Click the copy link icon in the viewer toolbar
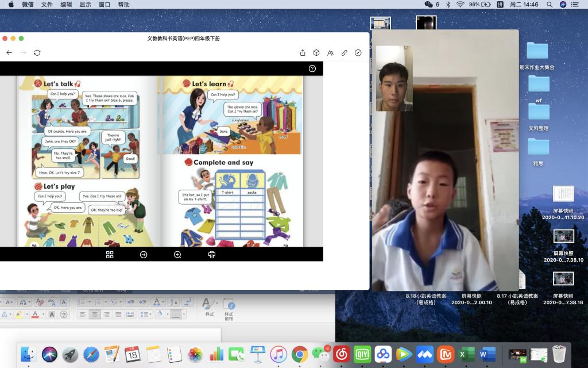This screenshot has width=588, height=368. point(345,52)
